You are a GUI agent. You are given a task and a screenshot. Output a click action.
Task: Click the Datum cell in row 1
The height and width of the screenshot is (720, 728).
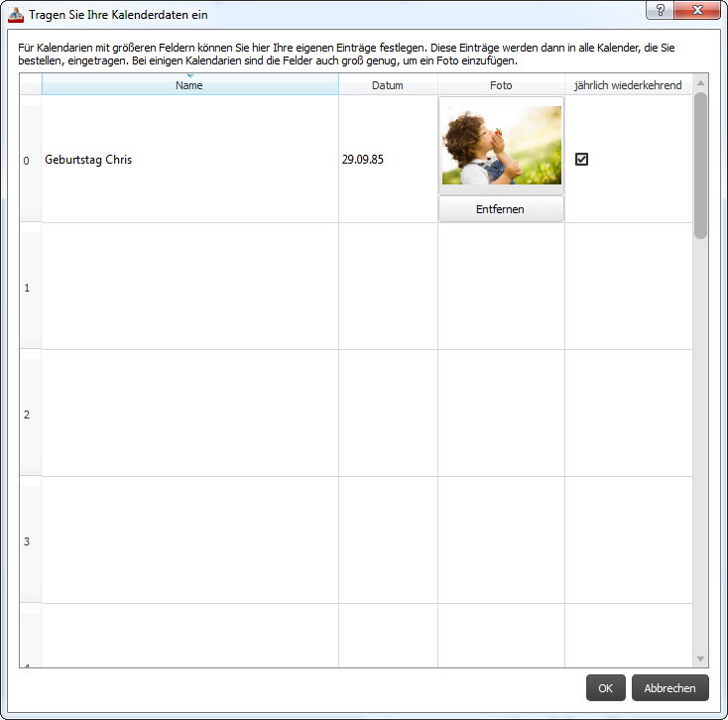(x=388, y=287)
